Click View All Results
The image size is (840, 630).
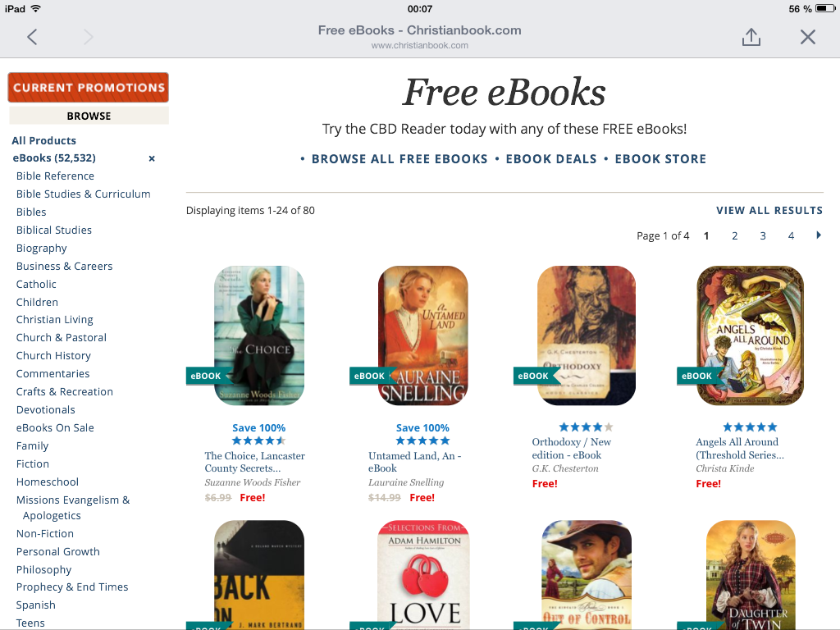coord(769,210)
